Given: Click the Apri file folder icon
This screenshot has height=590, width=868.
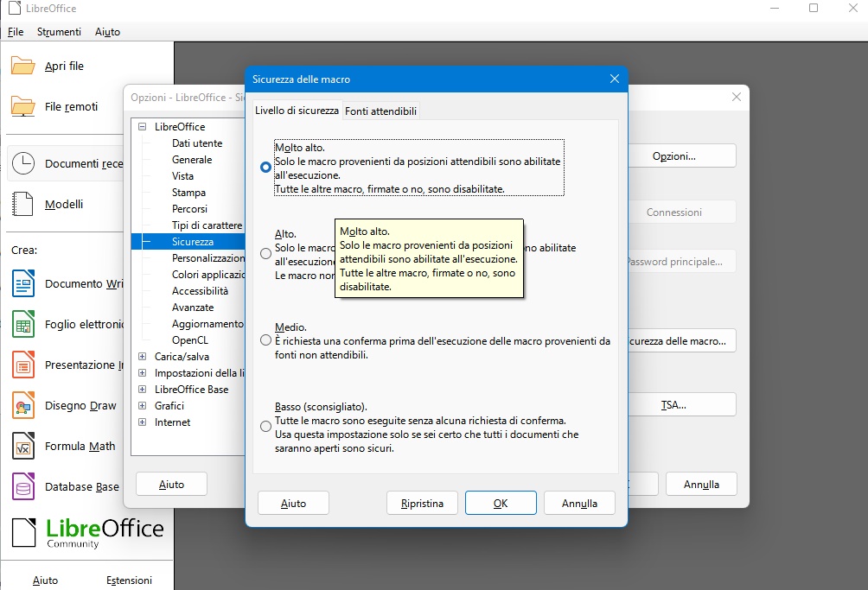Looking at the screenshot, I should click(23, 66).
